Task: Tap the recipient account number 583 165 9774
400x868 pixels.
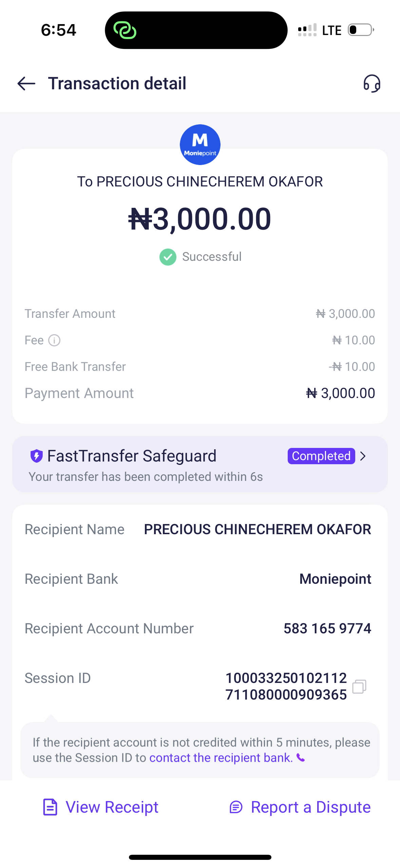Action: pyautogui.click(x=327, y=629)
